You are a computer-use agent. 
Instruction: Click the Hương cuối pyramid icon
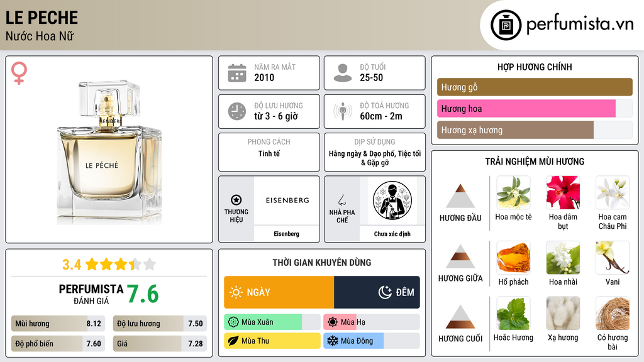(x=460, y=317)
